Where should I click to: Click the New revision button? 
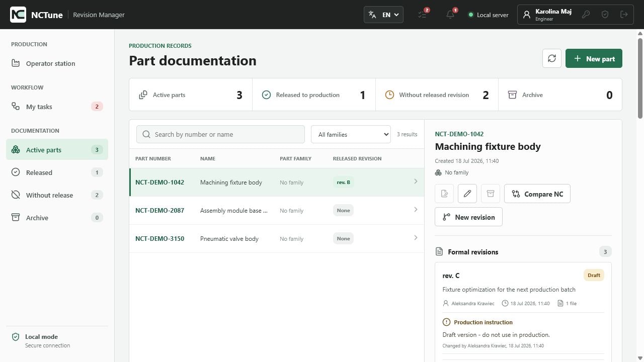click(468, 217)
